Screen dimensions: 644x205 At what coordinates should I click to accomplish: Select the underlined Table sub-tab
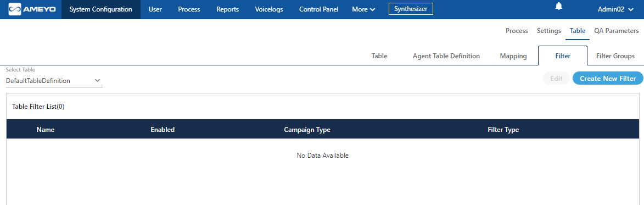pyautogui.click(x=578, y=31)
